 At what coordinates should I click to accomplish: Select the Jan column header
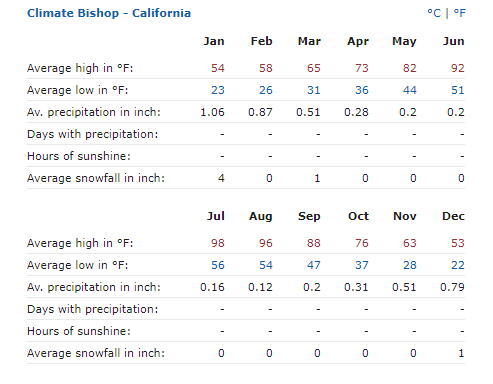pyautogui.click(x=214, y=41)
